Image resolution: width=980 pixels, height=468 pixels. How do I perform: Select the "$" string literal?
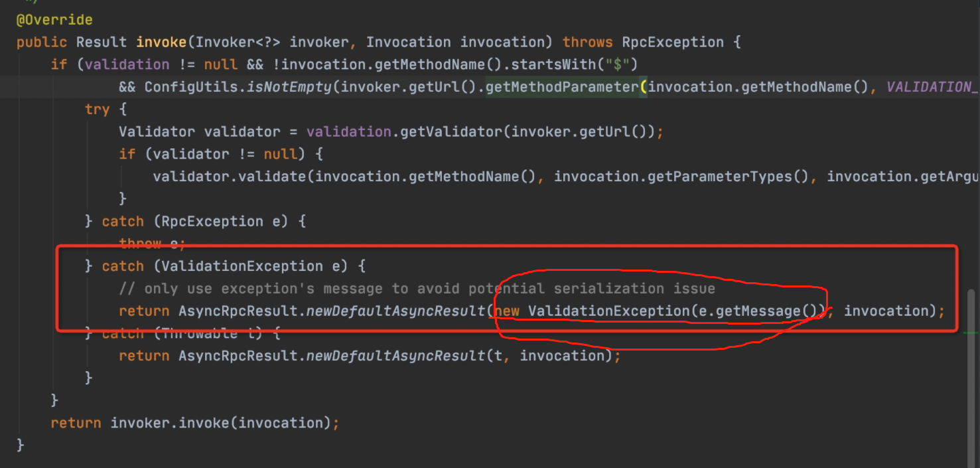(x=617, y=64)
